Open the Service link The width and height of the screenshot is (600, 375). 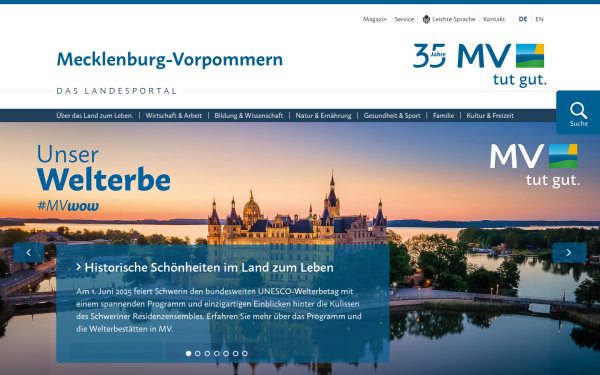pos(404,19)
